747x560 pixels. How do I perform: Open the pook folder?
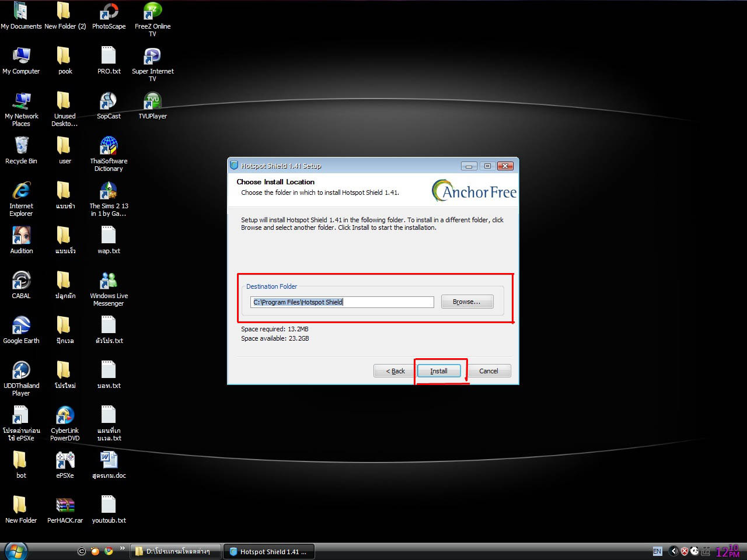[x=65, y=61]
